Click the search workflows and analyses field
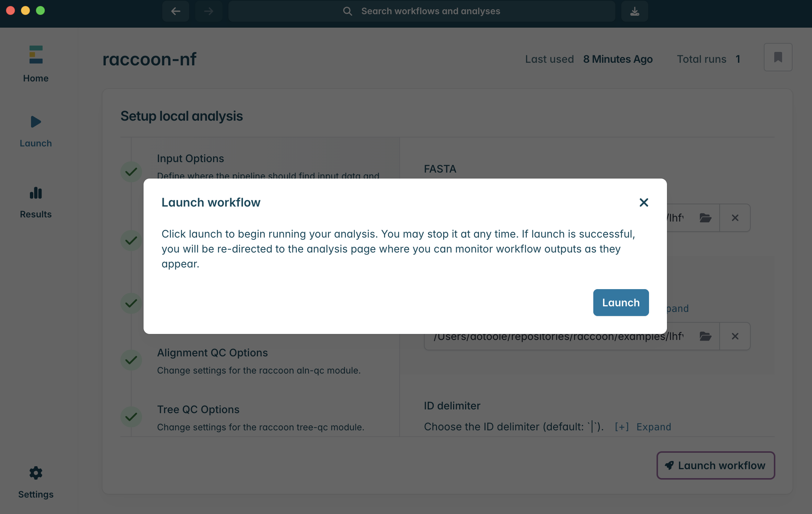 pyautogui.click(x=422, y=11)
